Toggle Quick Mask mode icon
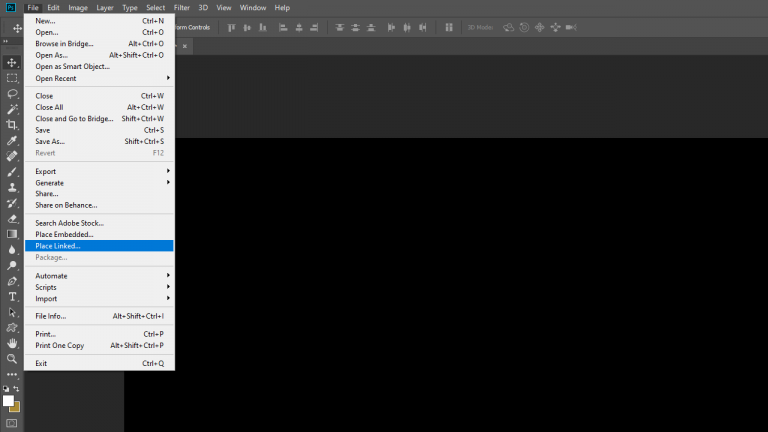Screen dimensions: 768x432 point(12,423)
